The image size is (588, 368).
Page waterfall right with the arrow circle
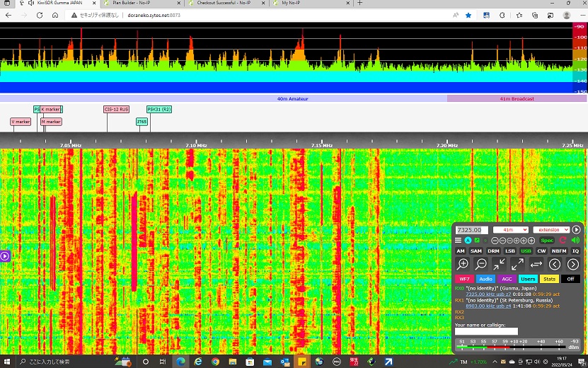click(x=573, y=264)
